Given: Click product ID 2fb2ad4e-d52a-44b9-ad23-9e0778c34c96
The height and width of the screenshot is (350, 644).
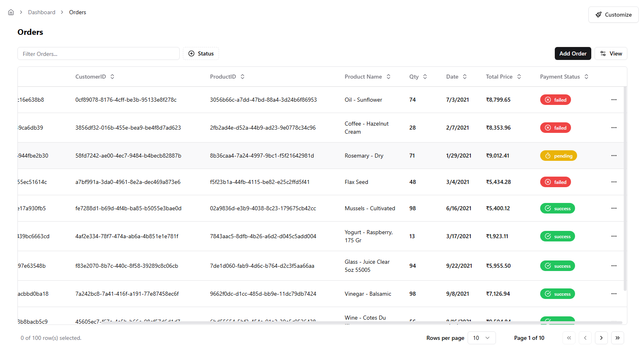Looking at the screenshot, I should click(x=263, y=128).
